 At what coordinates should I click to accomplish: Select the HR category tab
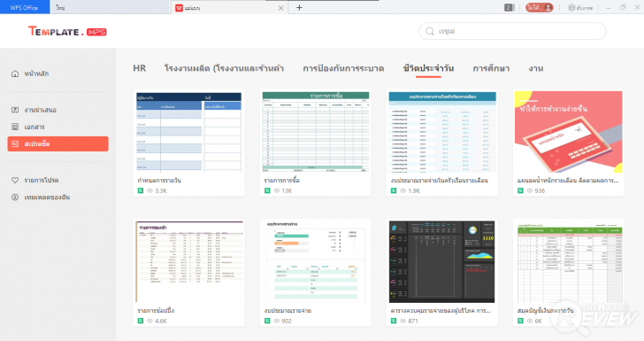139,68
